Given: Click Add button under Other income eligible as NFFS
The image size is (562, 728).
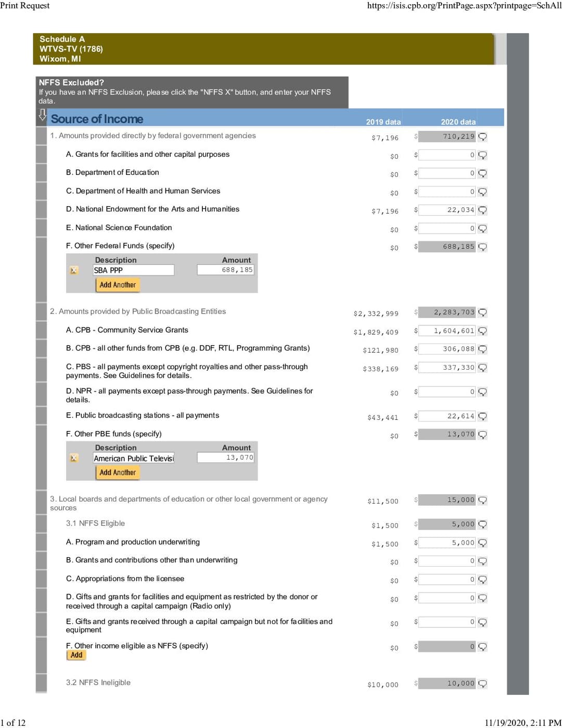Looking at the screenshot, I should (76, 655).
